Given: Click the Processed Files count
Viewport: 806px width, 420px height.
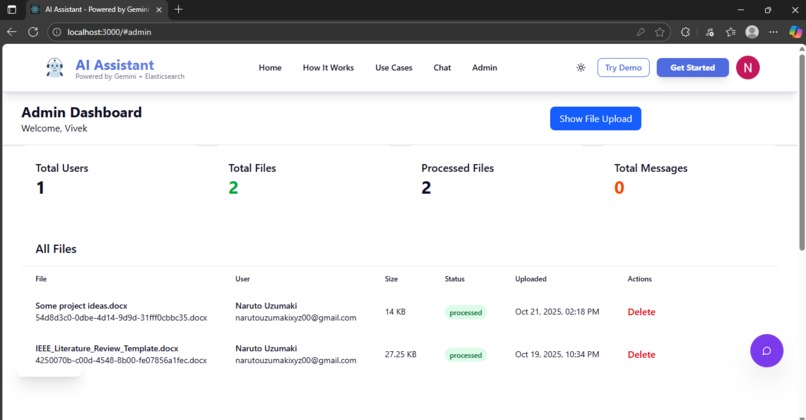Looking at the screenshot, I should coord(426,188).
